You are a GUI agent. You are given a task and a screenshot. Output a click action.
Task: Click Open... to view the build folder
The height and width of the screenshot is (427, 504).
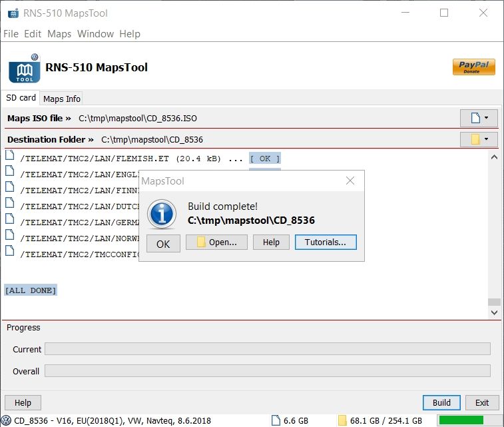pos(216,242)
